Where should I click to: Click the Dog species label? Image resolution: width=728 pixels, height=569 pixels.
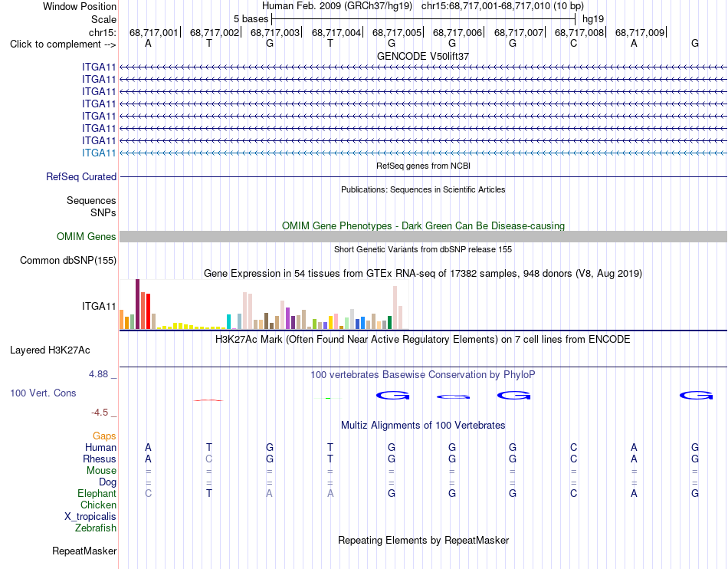point(107,482)
